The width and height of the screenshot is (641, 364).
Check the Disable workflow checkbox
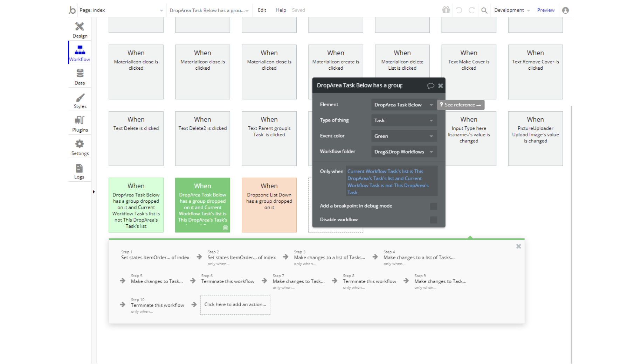point(434,220)
